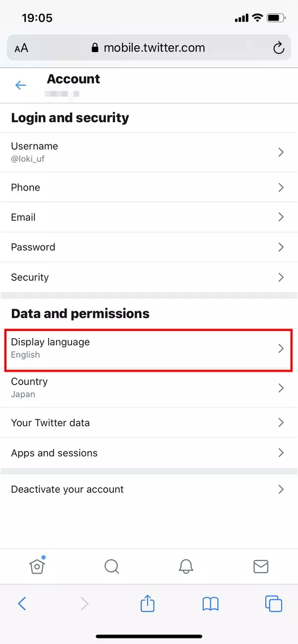Open the Messages envelope tab
Viewport: 298px width, 644px height.
point(261,566)
